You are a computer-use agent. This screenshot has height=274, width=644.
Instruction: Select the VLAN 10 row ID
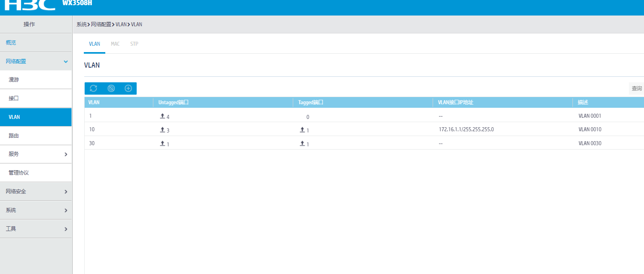point(92,129)
